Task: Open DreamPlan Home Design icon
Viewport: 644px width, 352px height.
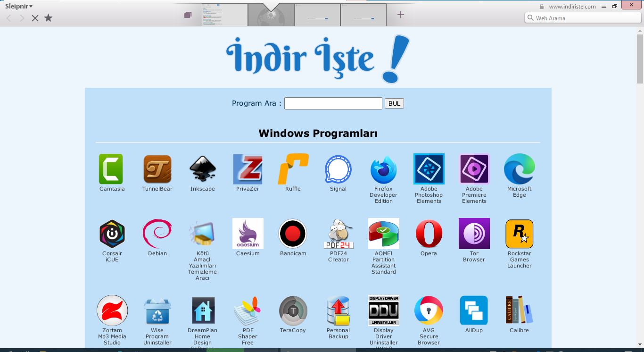Action: click(203, 310)
